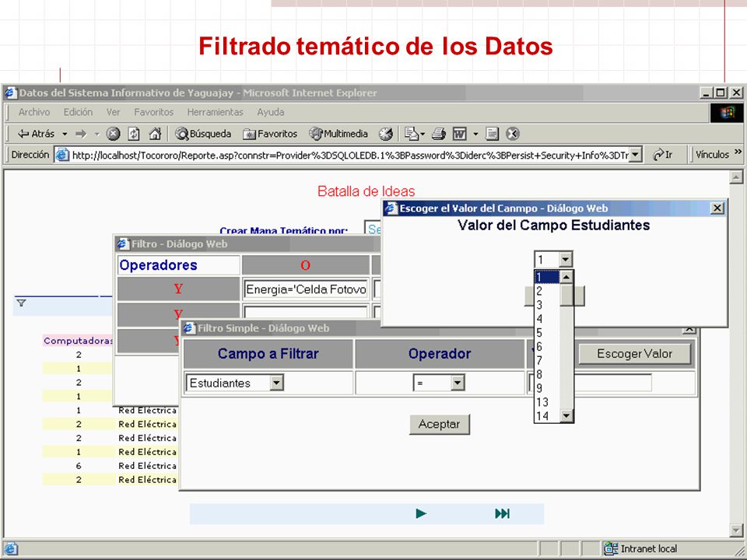The height and width of the screenshot is (560, 747).
Task: Toggle the Valor del Campo combo box arrow
Action: [565, 260]
